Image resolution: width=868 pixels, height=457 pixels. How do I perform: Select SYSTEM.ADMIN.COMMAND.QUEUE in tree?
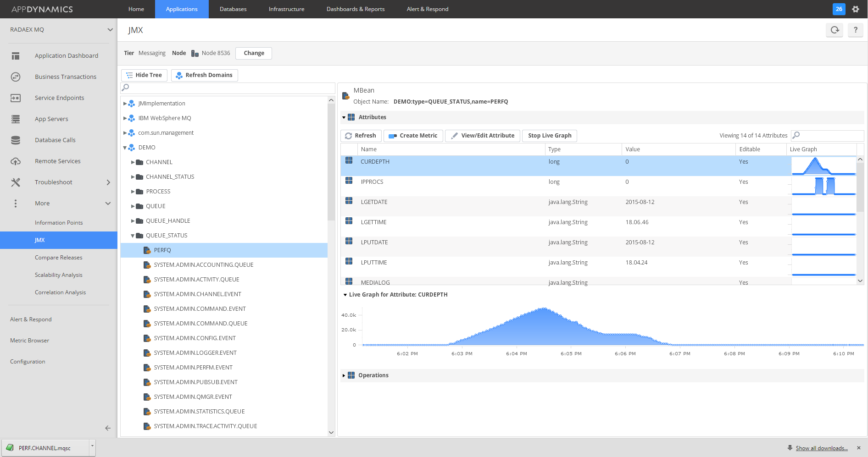coord(200,324)
